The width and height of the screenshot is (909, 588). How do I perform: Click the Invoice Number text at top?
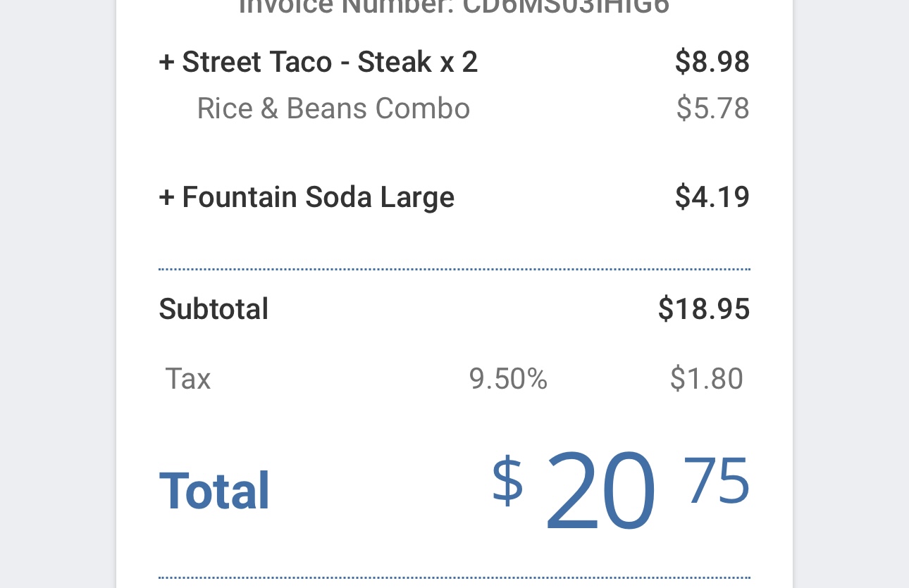[x=454, y=7]
